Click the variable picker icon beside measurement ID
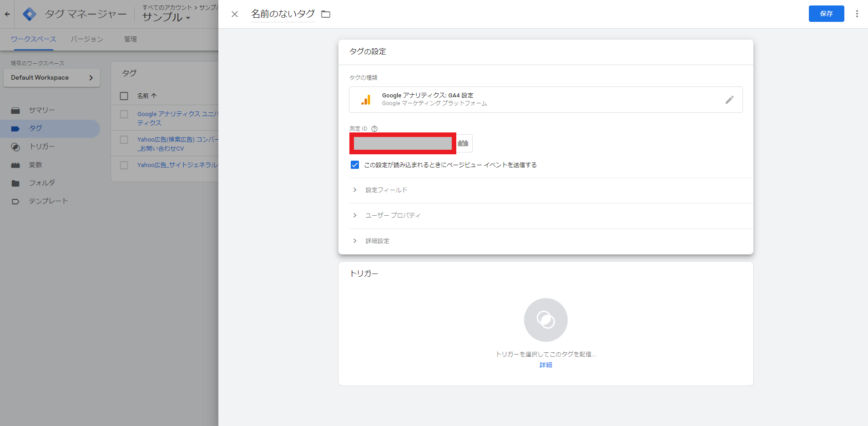This screenshot has height=426, width=868. (x=463, y=143)
